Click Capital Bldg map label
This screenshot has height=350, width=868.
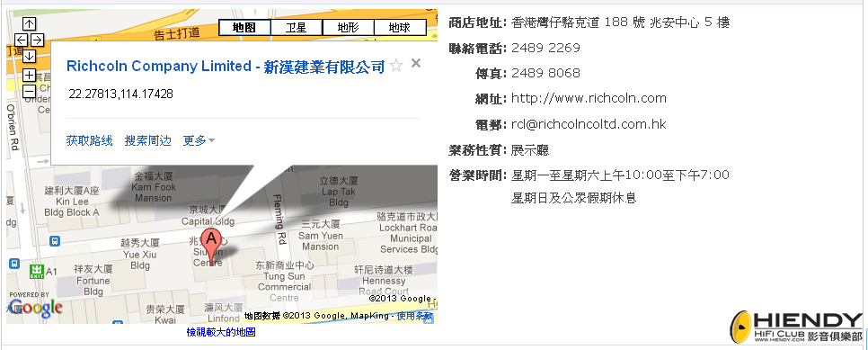[208, 216]
